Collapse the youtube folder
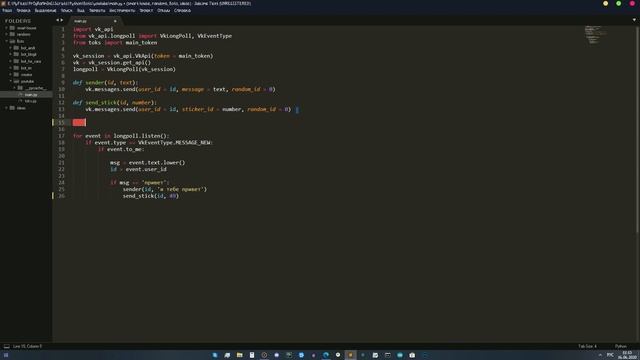This screenshot has width=640, height=360. coord(11,81)
